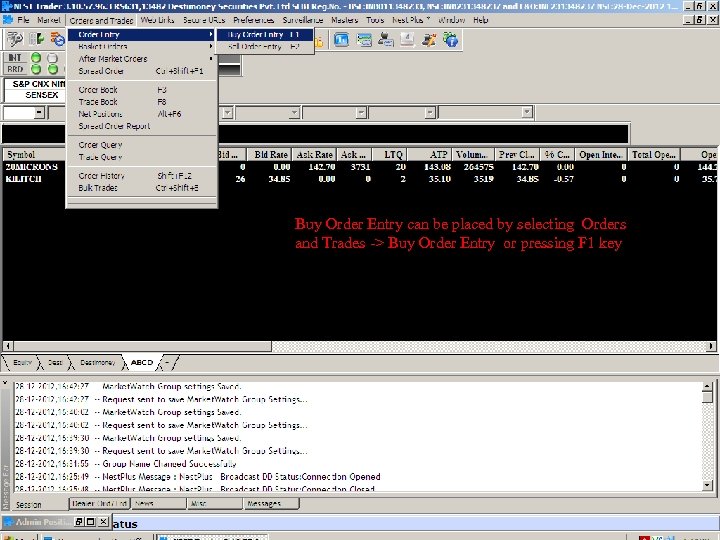Switch to the Destimoney watch tab
This screenshot has height=540, width=720.
[x=97, y=362]
